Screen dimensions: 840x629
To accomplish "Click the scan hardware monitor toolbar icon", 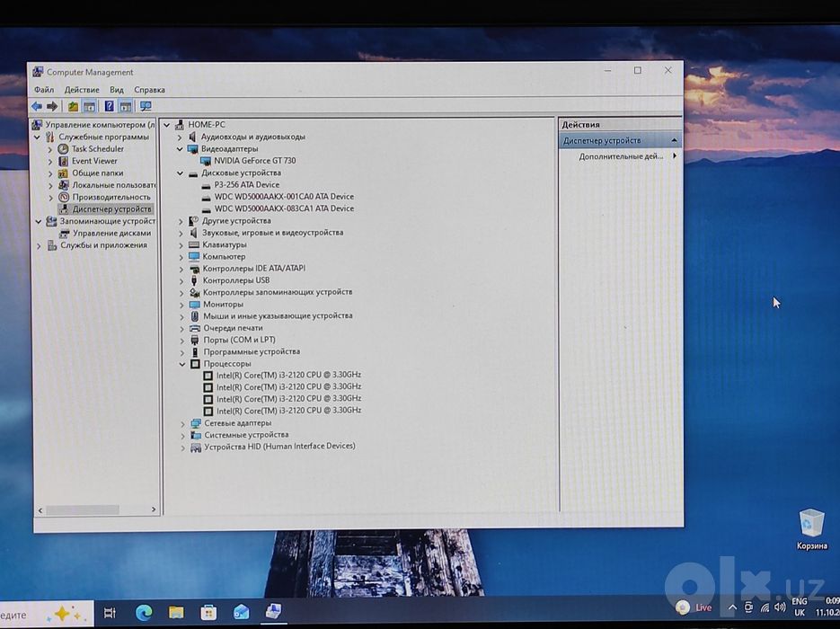I will 146,106.
